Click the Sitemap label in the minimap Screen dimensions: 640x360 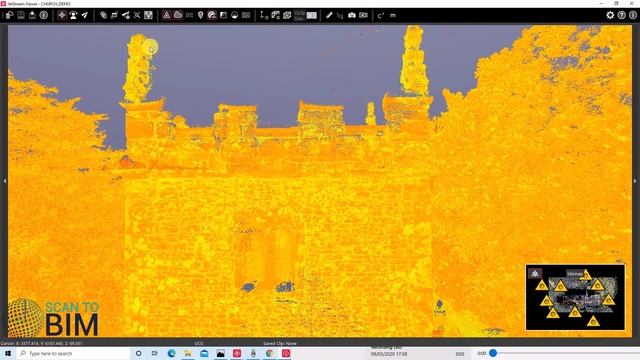point(575,274)
